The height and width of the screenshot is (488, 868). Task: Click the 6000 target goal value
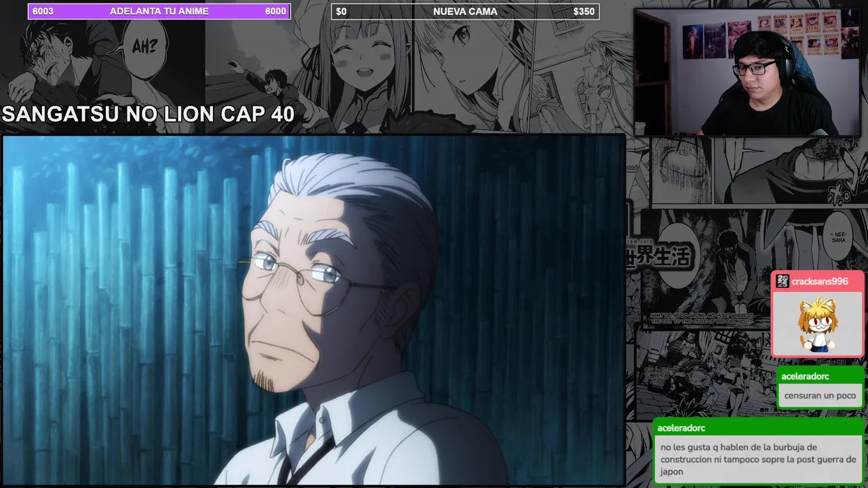[275, 12]
